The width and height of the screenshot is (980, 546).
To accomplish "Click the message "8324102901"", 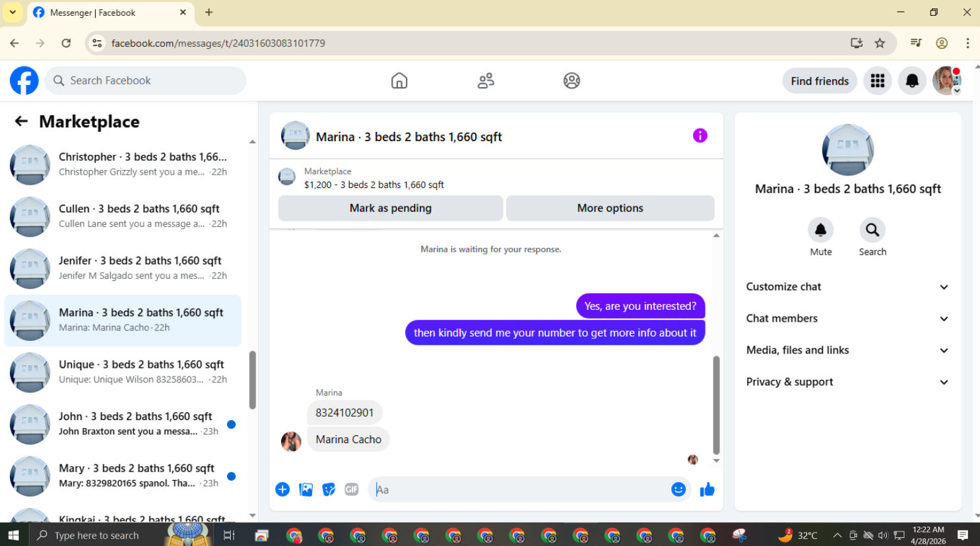I will pyautogui.click(x=344, y=413).
